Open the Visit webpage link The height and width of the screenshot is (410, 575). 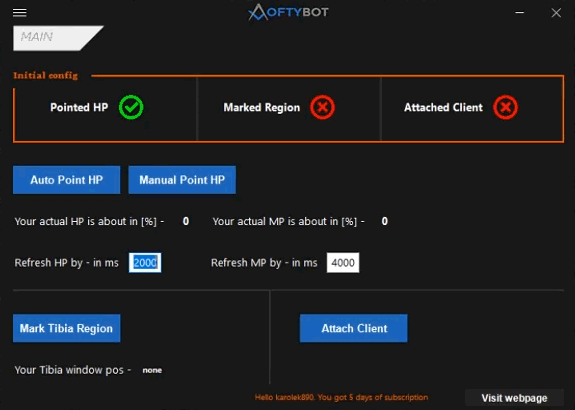click(514, 398)
